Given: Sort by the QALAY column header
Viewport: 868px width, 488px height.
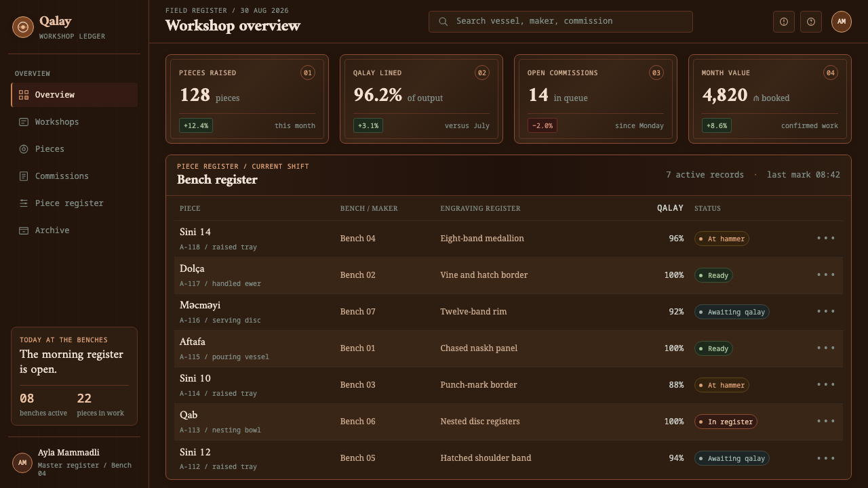Looking at the screenshot, I should coord(670,208).
